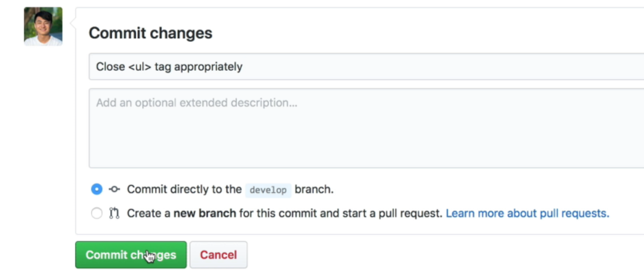Click the profile picture thumbnail
Viewport: 644px width, 278px height.
click(43, 25)
